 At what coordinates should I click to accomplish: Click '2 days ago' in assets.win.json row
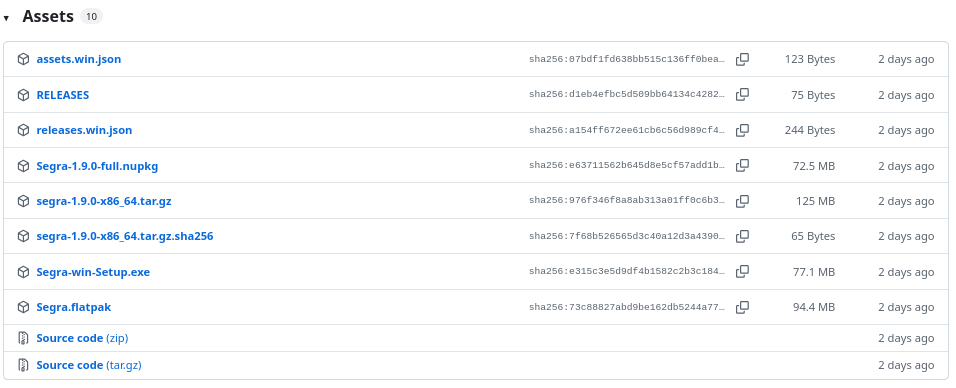pyautogui.click(x=906, y=59)
